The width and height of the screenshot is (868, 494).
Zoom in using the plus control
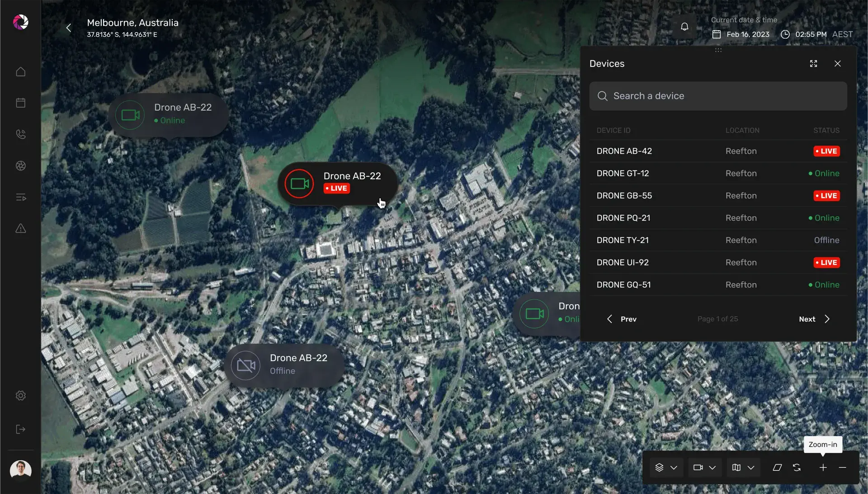tap(823, 468)
